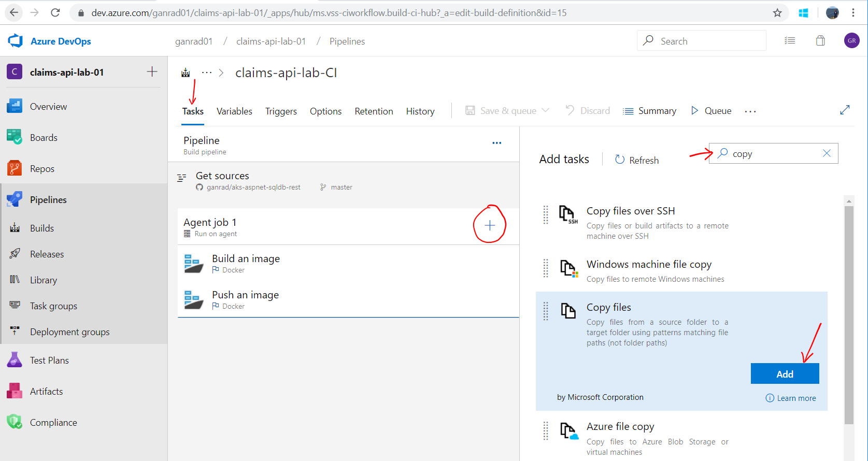
Task: Open the browser profile avatar
Action: [x=832, y=13]
